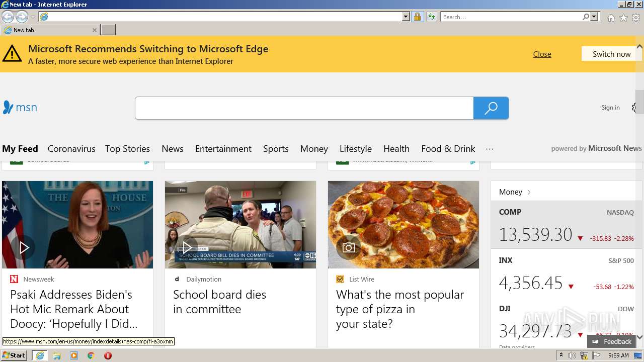The width and height of the screenshot is (644, 362).
Task: Click the security lock icon in address bar
Action: [417, 17]
